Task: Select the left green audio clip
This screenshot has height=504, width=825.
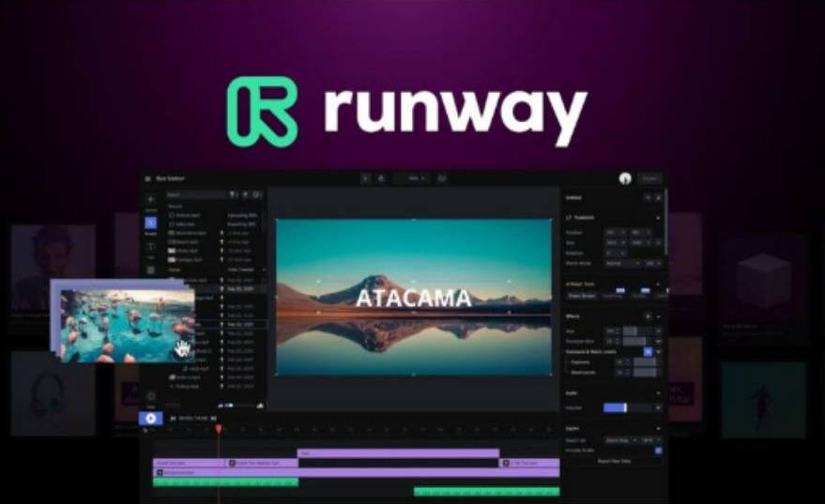Action: 225,481
